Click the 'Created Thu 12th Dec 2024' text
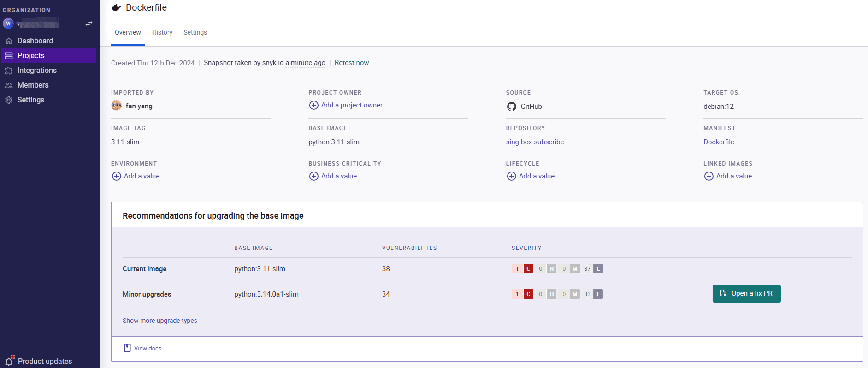The width and height of the screenshot is (868, 368). point(153,63)
